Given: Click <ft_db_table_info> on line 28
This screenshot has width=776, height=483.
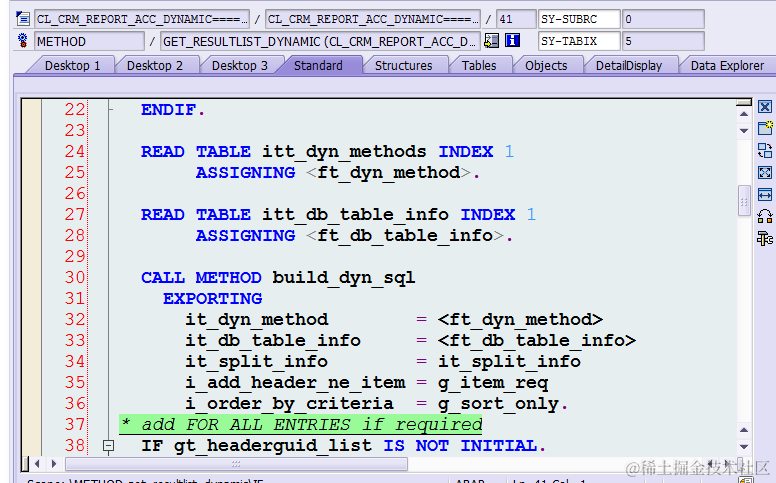Looking at the screenshot, I should 405,235.
